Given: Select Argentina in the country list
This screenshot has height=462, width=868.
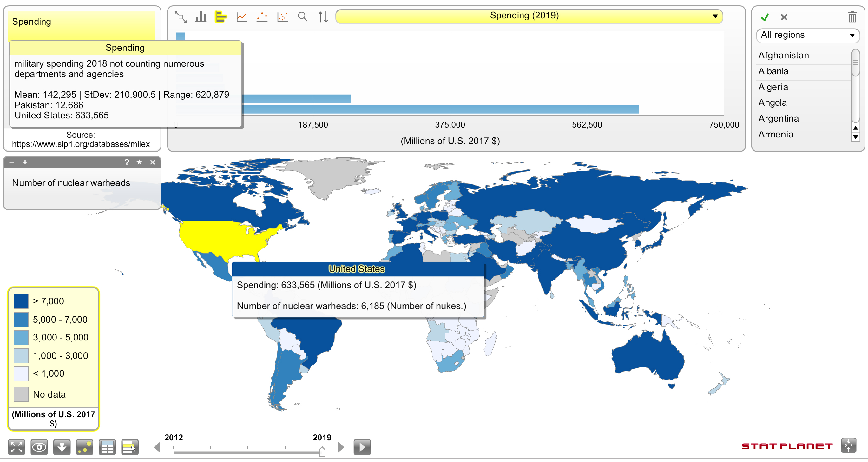Looking at the screenshot, I should coord(778,118).
